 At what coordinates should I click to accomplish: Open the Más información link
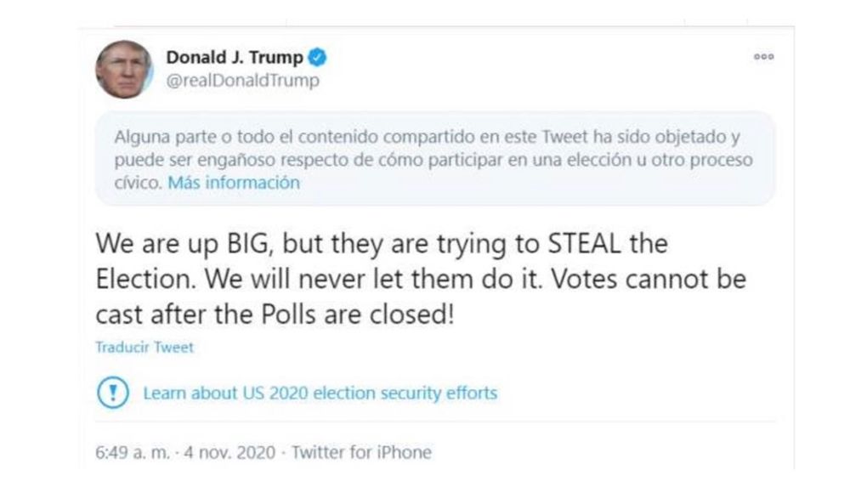pos(235,182)
